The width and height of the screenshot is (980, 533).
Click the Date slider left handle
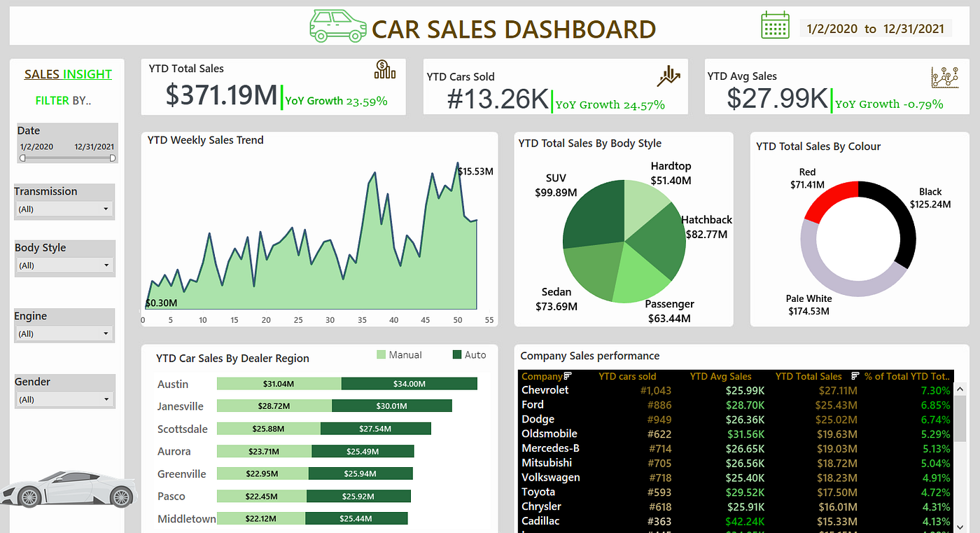click(x=22, y=158)
